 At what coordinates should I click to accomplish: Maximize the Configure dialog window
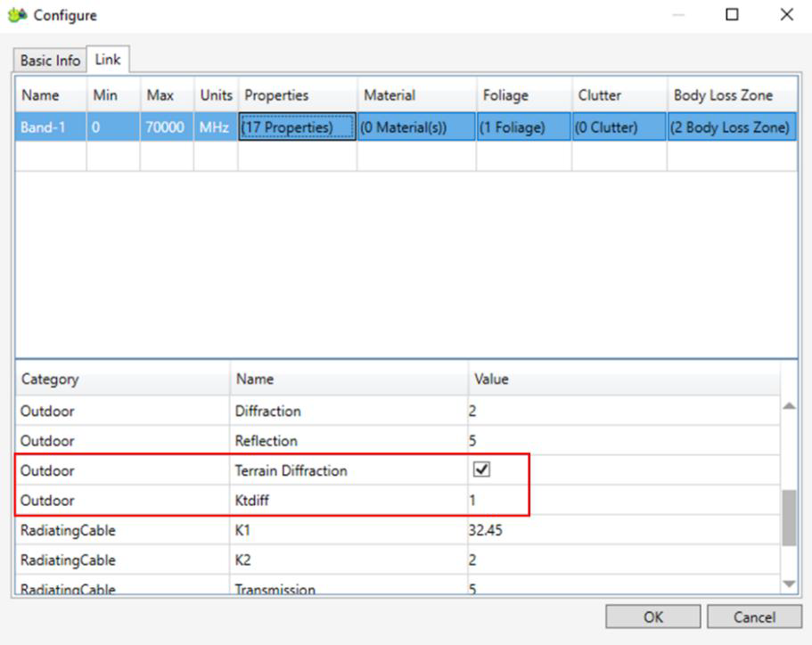coord(732,15)
